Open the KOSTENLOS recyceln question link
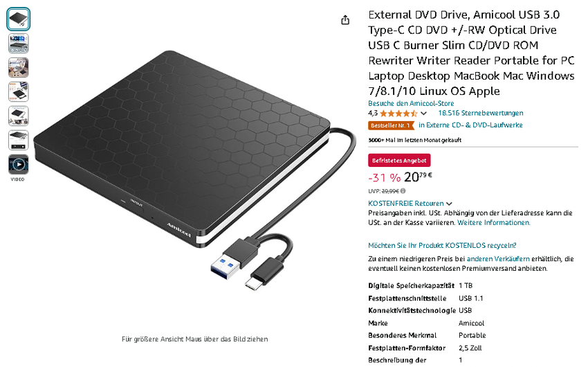The width and height of the screenshot is (588, 367). coord(442,245)
